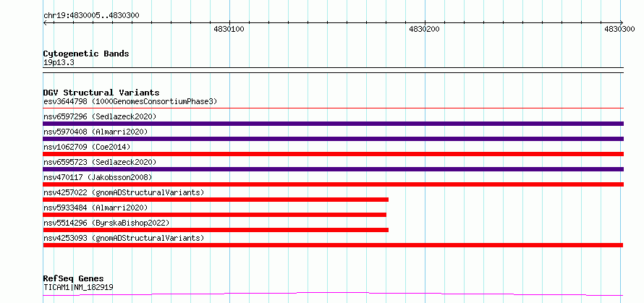
Task: Click the DGV Structural Variants track heading
Action: (x=101, y=93)
